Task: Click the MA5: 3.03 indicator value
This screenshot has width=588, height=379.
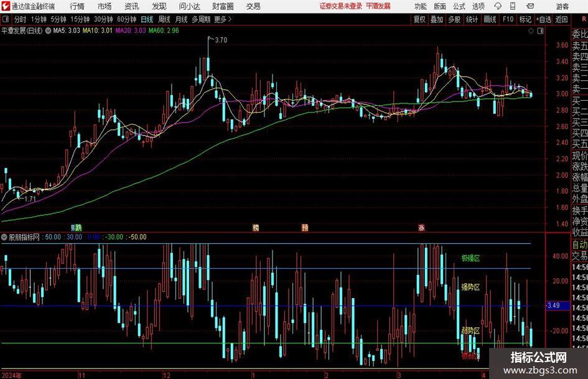Action: (67, 30)
